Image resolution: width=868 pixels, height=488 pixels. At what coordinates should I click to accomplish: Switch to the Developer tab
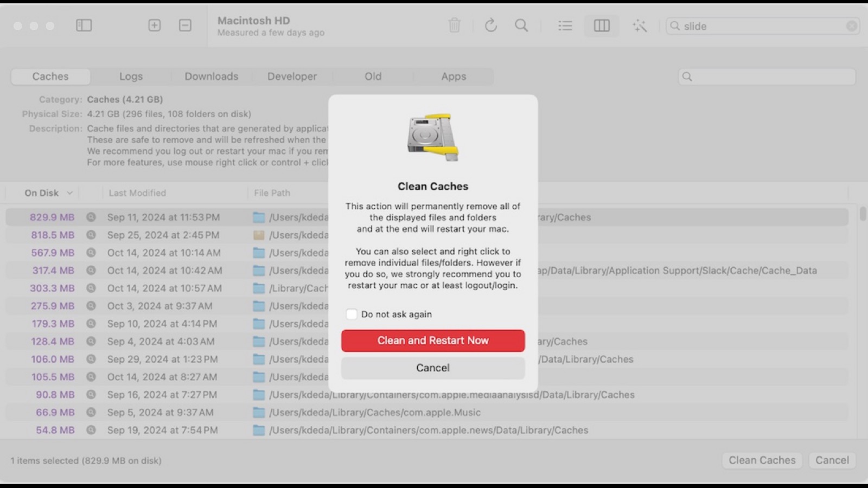point(292,76)
